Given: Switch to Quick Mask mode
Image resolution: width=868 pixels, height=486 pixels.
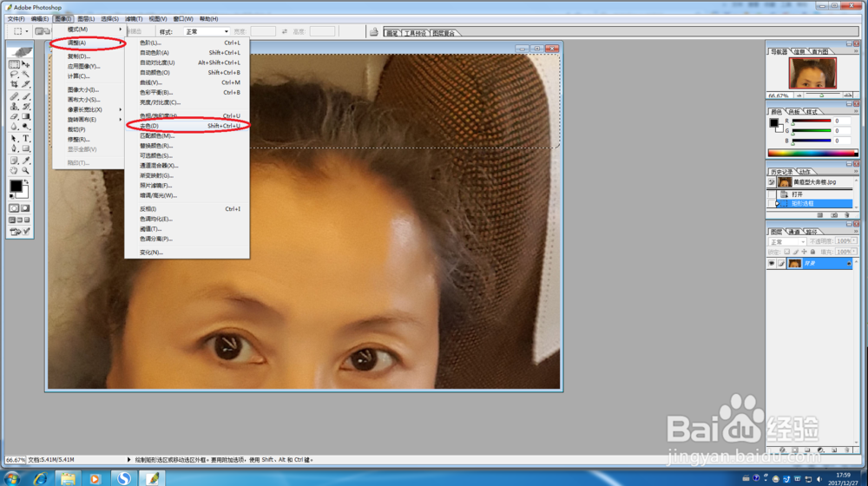Looking at the screenshot, I should click(25, 208).
